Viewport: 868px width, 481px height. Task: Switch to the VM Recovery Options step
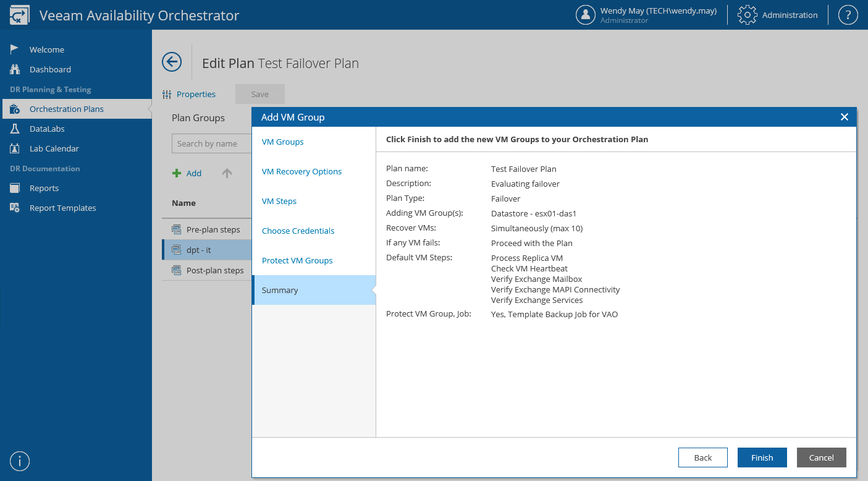[301, 171]
